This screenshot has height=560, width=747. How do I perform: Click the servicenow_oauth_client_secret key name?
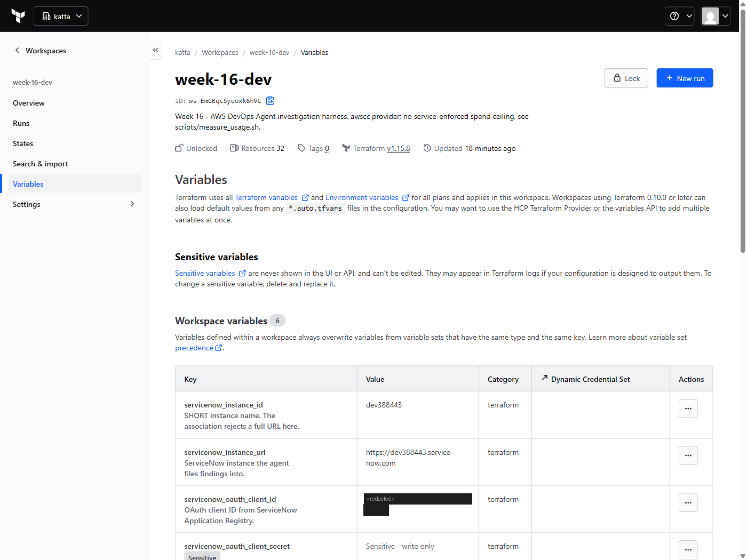[237, 546]
